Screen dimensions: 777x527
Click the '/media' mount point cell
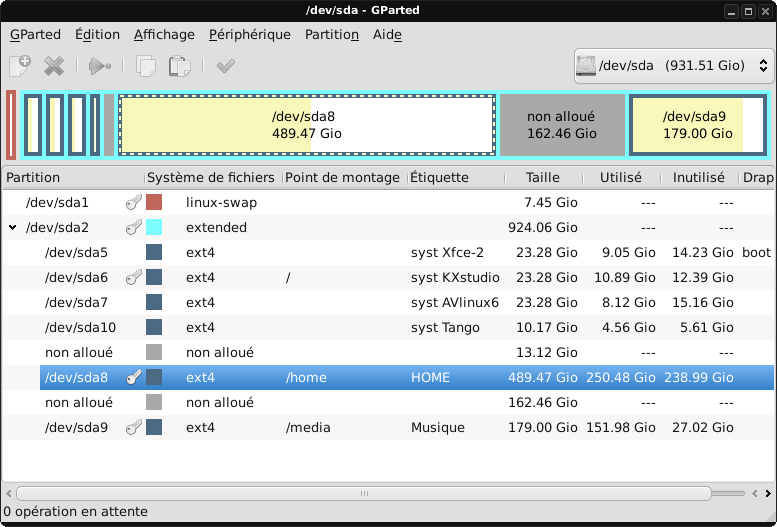point(308,427)
